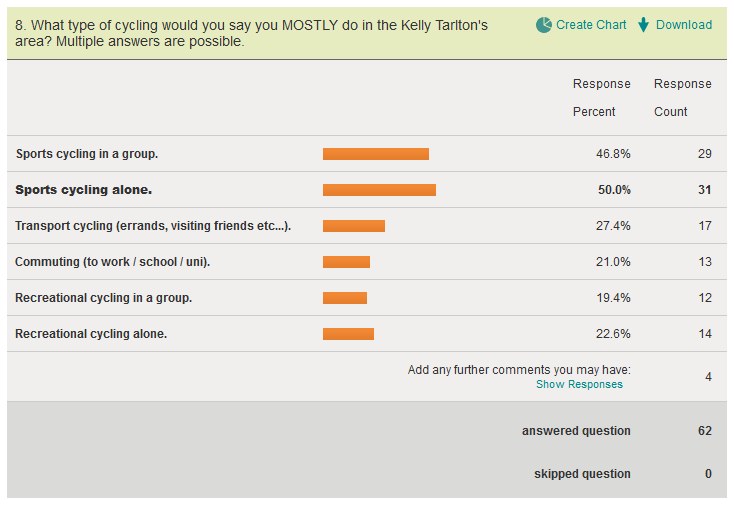Open the Create Chart link

pos(591,25)
